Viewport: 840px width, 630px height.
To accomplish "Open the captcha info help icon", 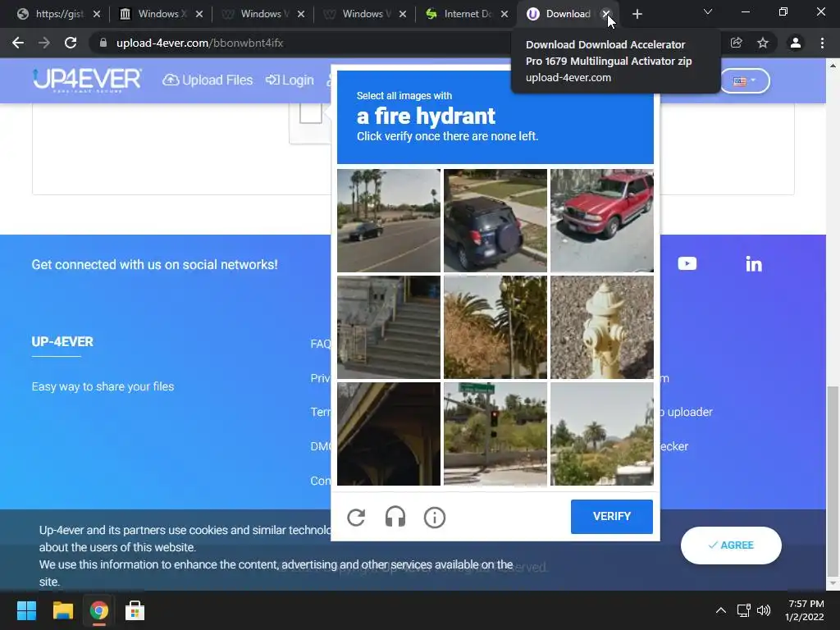I will (435, 518).
